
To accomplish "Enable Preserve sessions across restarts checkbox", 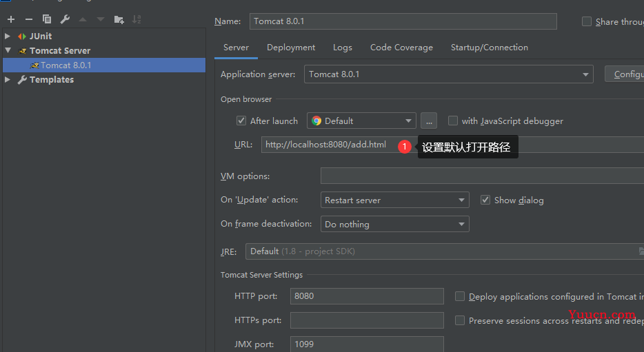I will 460,320.
